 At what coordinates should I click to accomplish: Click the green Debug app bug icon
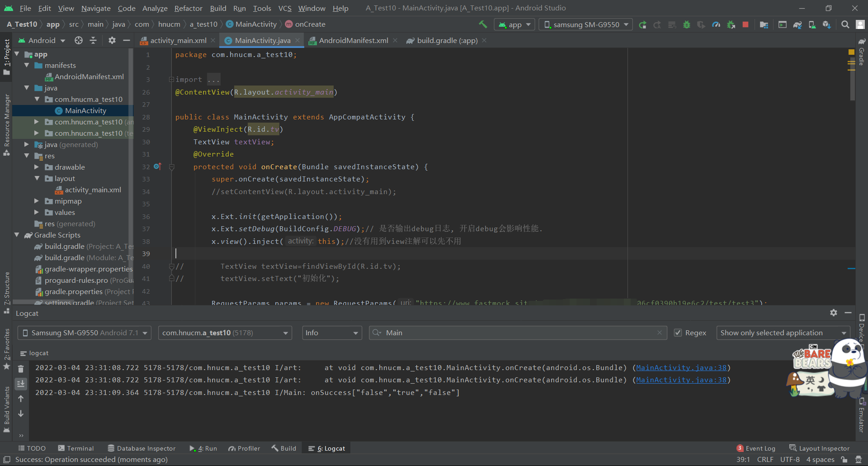click(x=687, y=24)
